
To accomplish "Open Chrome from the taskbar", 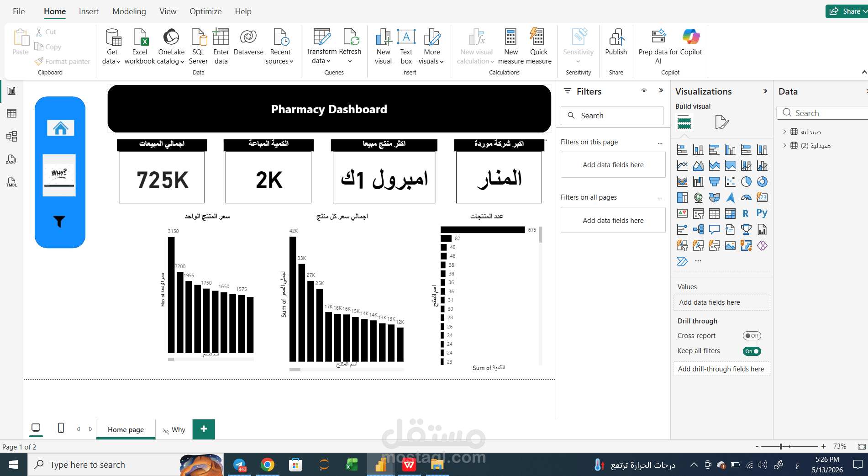I will (x=268, y=465).
